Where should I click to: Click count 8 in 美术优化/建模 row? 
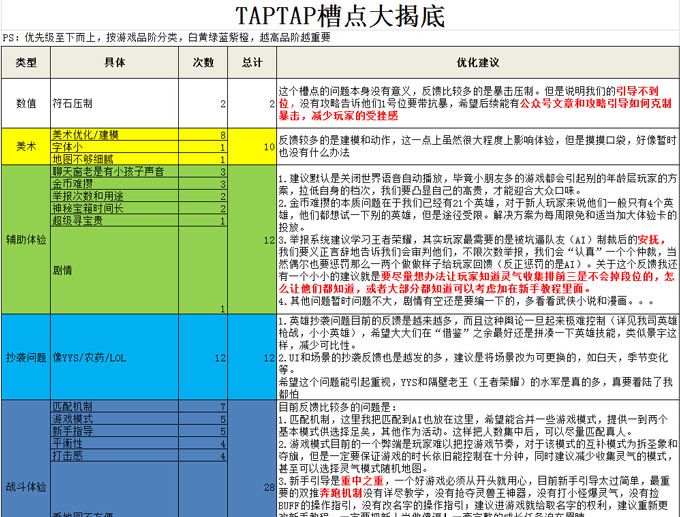[203, 134]
